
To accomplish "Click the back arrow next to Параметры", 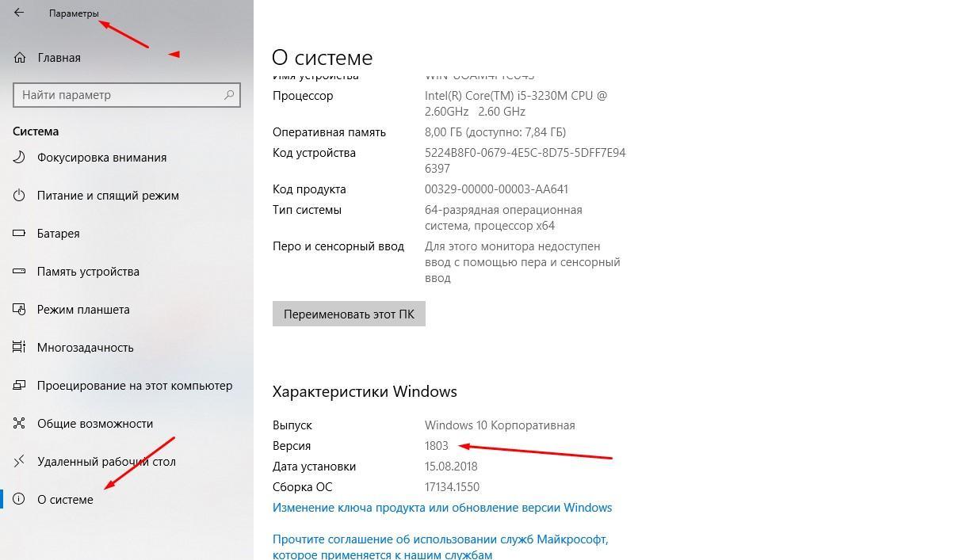I will point(19,13).
